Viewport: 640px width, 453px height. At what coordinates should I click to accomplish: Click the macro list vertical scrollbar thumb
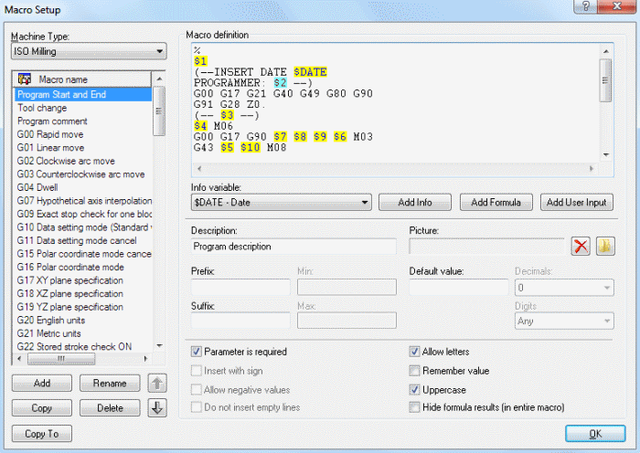159,111
